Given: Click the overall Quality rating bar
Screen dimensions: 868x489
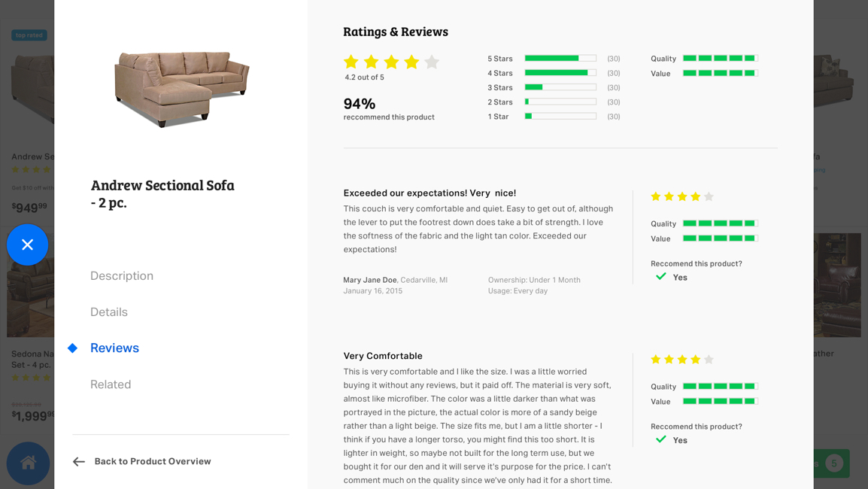Looking at the screenshot, I should pyautogui.click(x=720, y=59).
